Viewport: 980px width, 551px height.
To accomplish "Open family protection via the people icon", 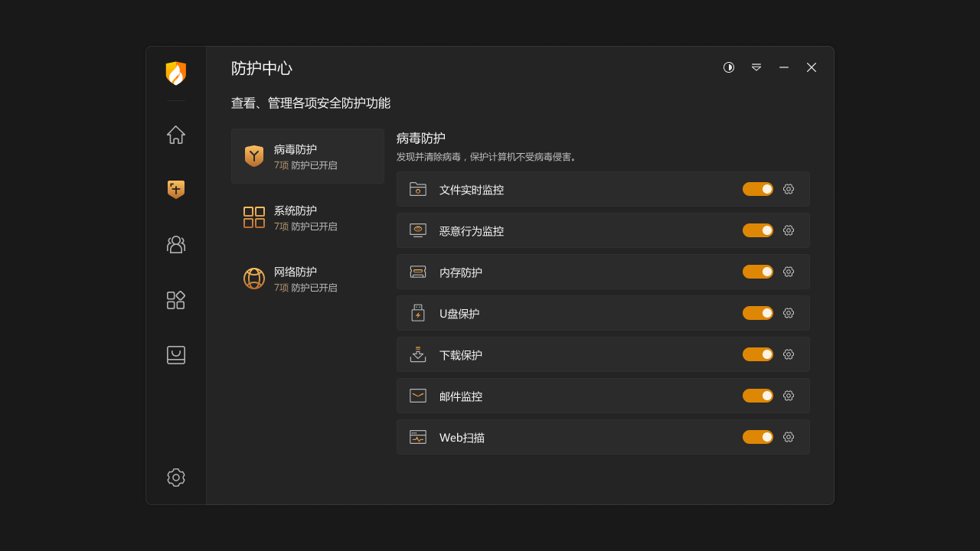I will click(x=175, y=244).
